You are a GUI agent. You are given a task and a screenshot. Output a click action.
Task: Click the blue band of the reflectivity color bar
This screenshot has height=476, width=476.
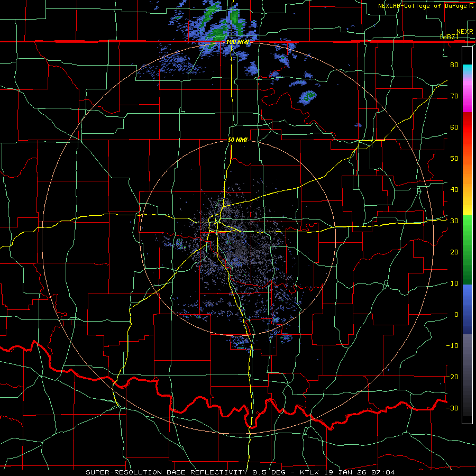tap(467, 309)
